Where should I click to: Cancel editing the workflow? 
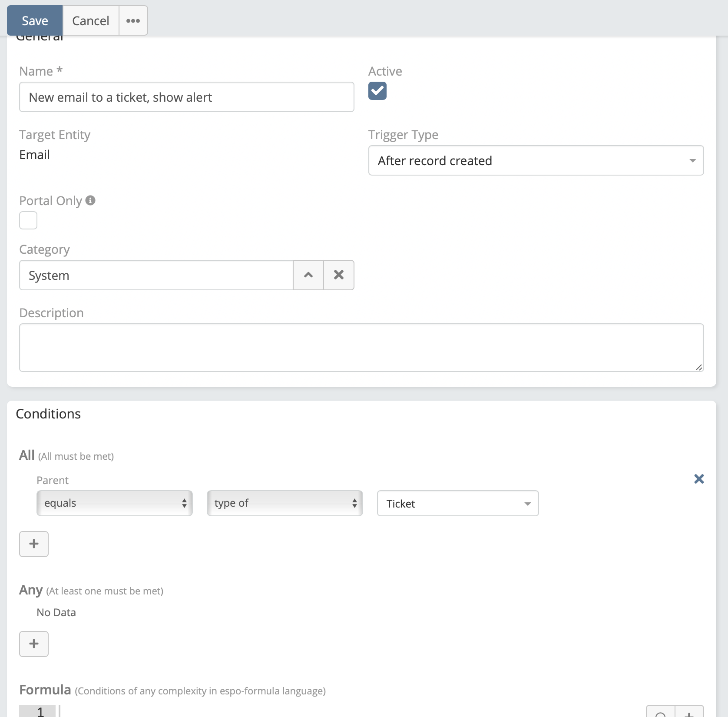point(90,20)
